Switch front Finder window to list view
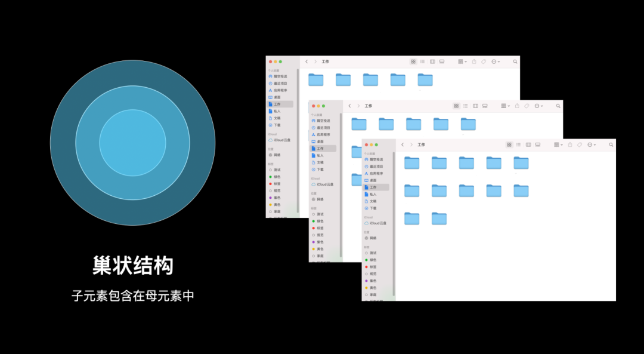Viewport: 644px width, 354px height. pos(518,144)
